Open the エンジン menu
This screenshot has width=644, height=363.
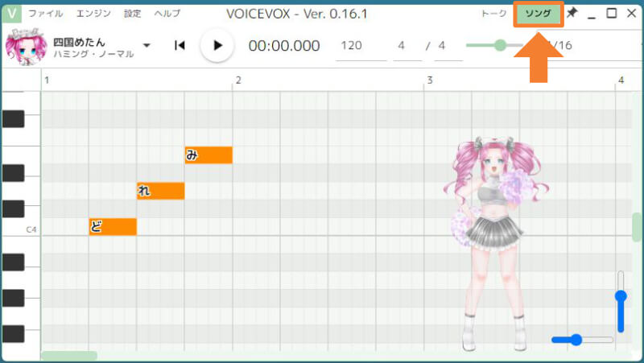(93, 14)
